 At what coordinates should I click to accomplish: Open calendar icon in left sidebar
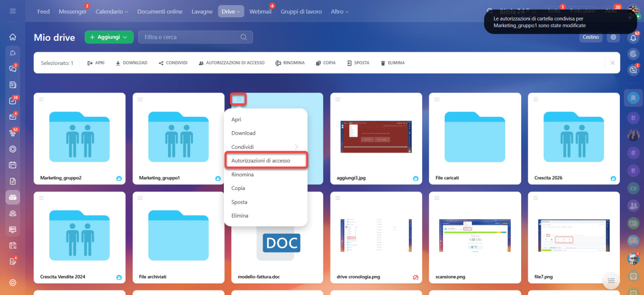13,165
